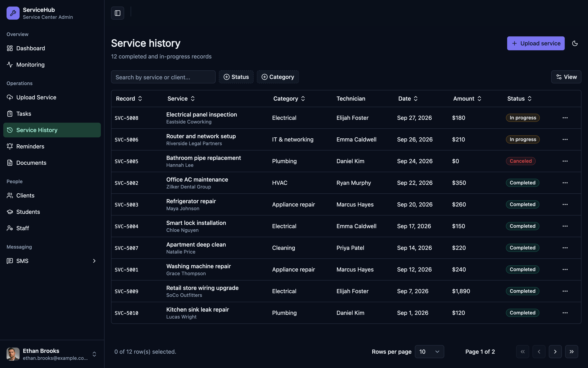Sort by the Status column header
The image size is (588, 368).
point(519,99)
